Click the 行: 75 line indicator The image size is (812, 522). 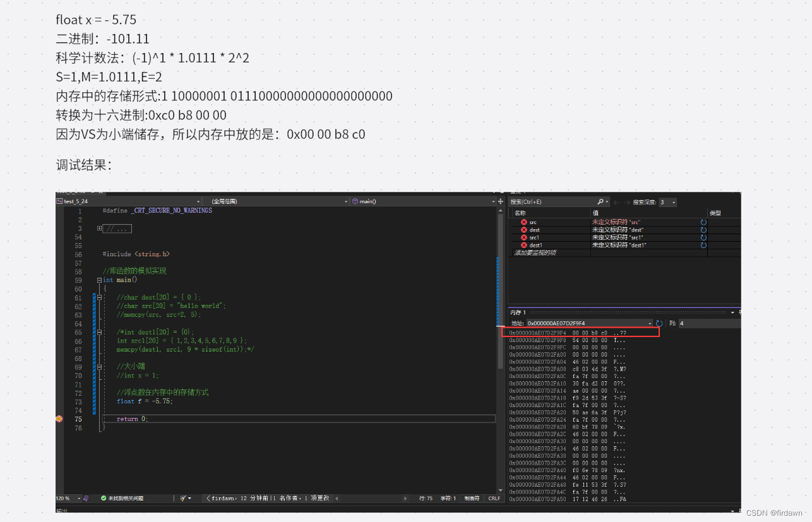point(426,498)
